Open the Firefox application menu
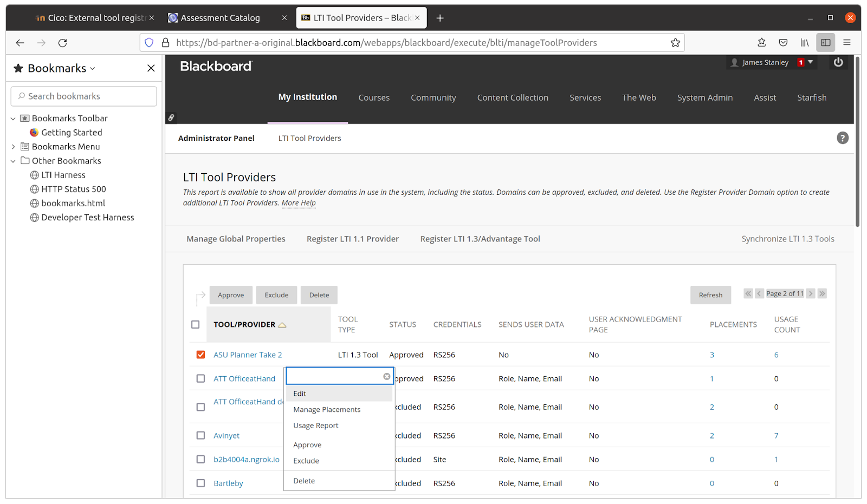The image size is (867, 504). 847,43
